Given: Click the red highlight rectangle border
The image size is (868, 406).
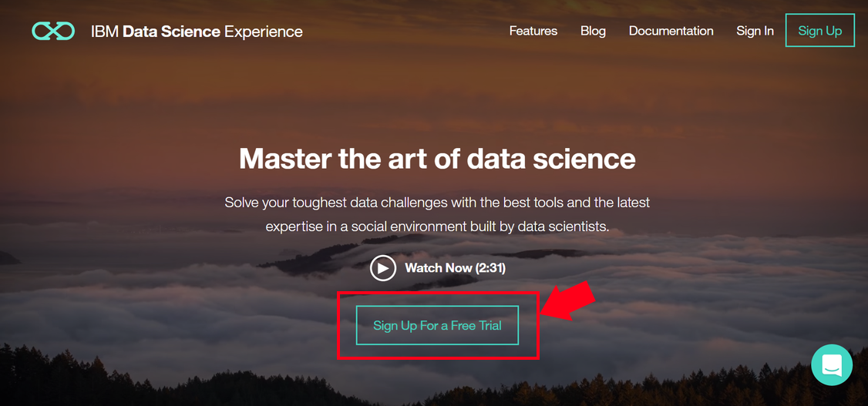Looking at the screenshot, I should click(437, 293).
